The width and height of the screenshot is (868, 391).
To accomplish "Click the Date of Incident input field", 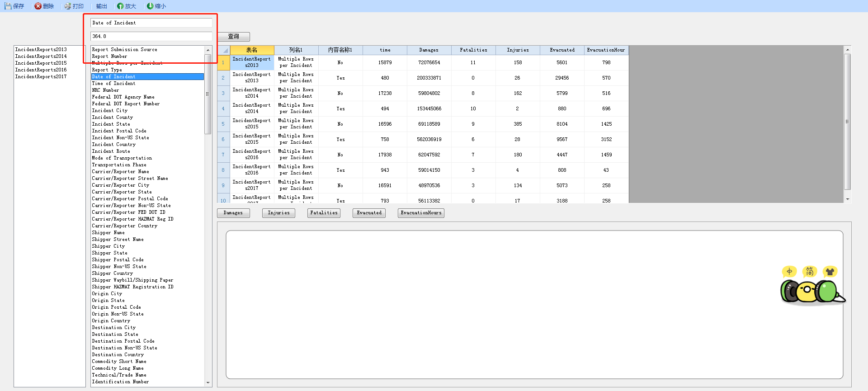I will 151,23.
